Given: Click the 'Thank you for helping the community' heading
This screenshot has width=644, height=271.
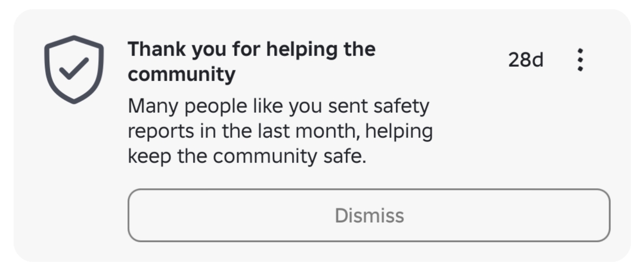Looking at the screenshot, I should click(x=251, y=61).
